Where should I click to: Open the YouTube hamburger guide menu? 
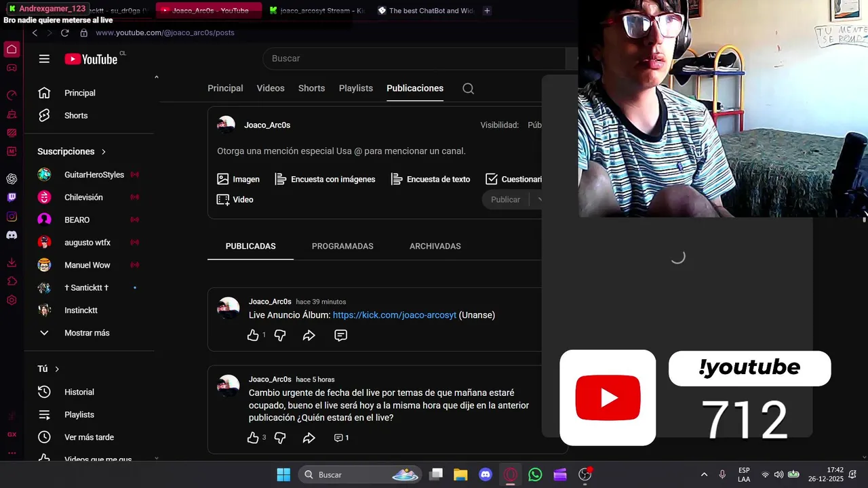[x=44, y=59]
